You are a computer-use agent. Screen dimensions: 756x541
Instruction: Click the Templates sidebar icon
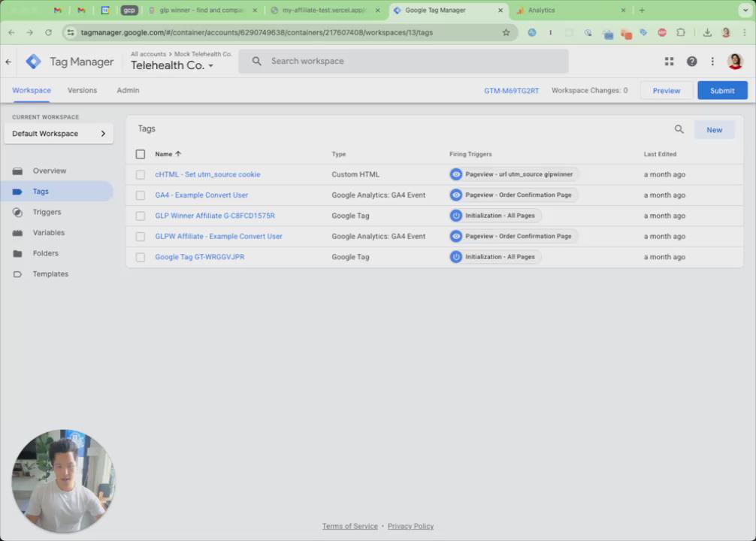17,274
